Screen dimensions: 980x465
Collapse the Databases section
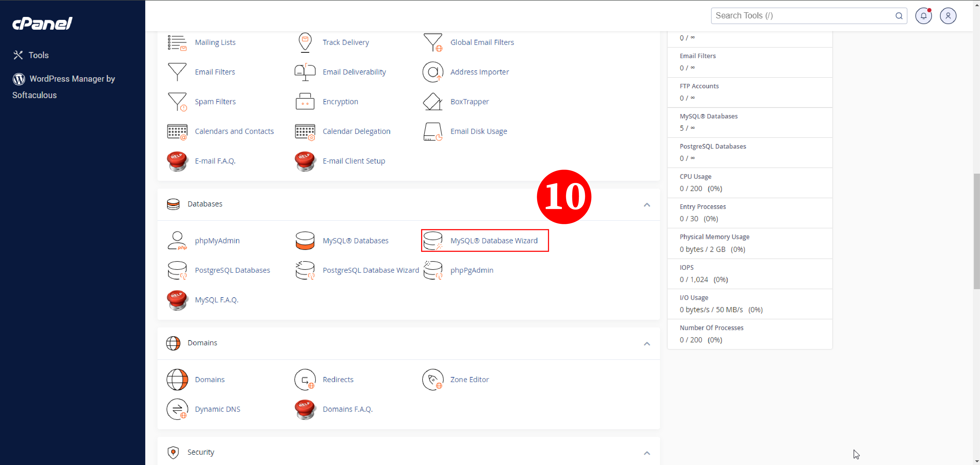[646, 204]
